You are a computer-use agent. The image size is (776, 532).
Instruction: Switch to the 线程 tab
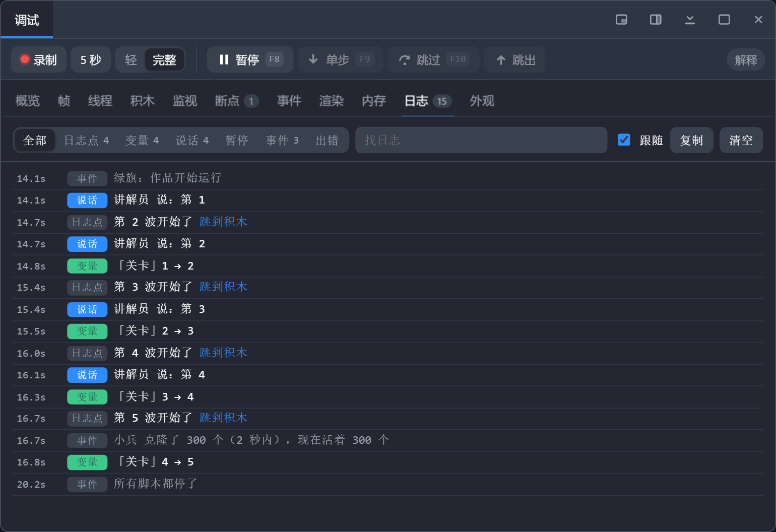coord(100,101)
